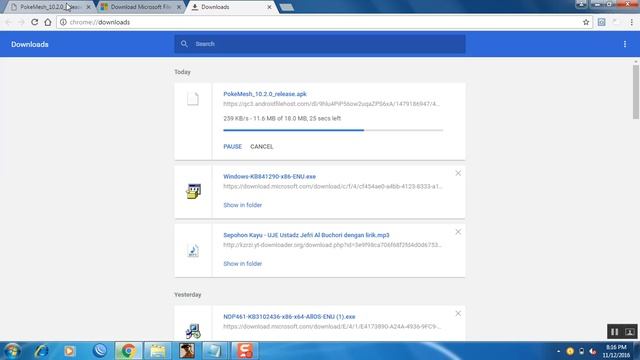This screenshot has width=640, height=360.
Task: Select the Downloads tab
Action: (232, 7)
